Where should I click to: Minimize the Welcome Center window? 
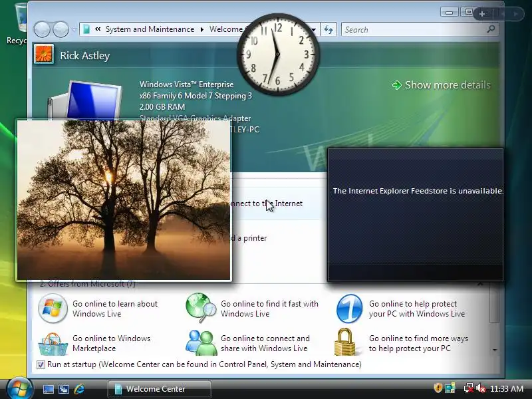coord(450,12)
